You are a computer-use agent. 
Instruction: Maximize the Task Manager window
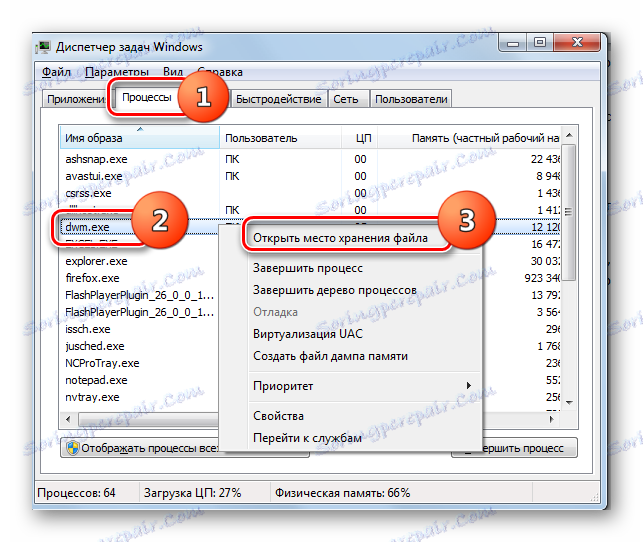pyautogui.click(x=540, y=42)
